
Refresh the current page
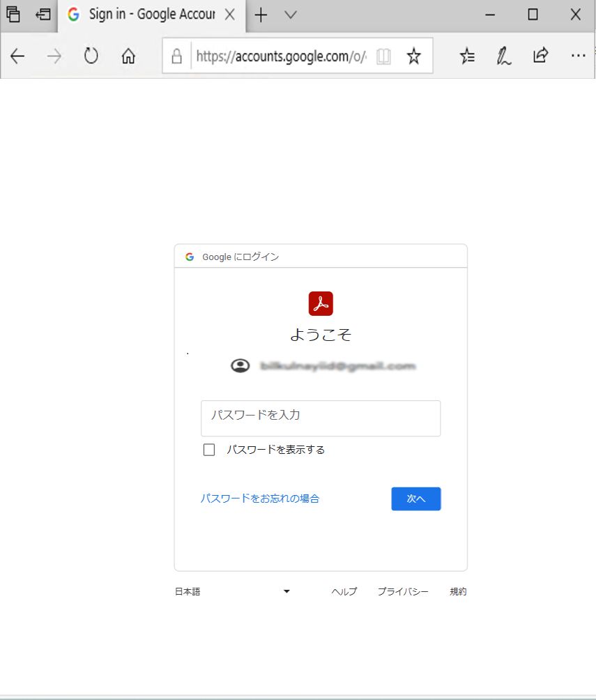pyautogui.click(x=91, y=56)
